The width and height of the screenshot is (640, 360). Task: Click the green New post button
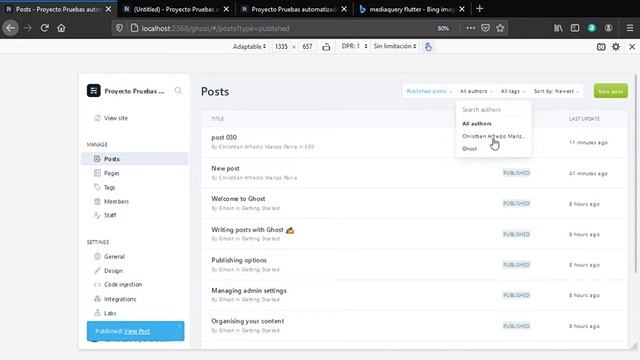(x=611, y=91)
